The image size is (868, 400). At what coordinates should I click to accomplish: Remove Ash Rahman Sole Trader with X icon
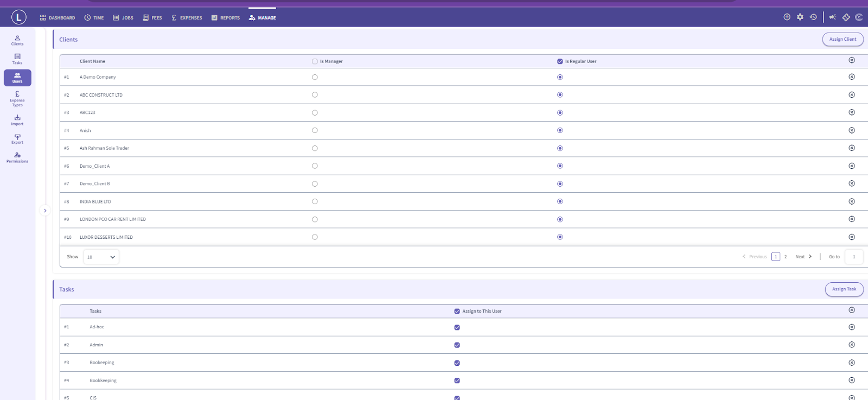click(852, 148)
